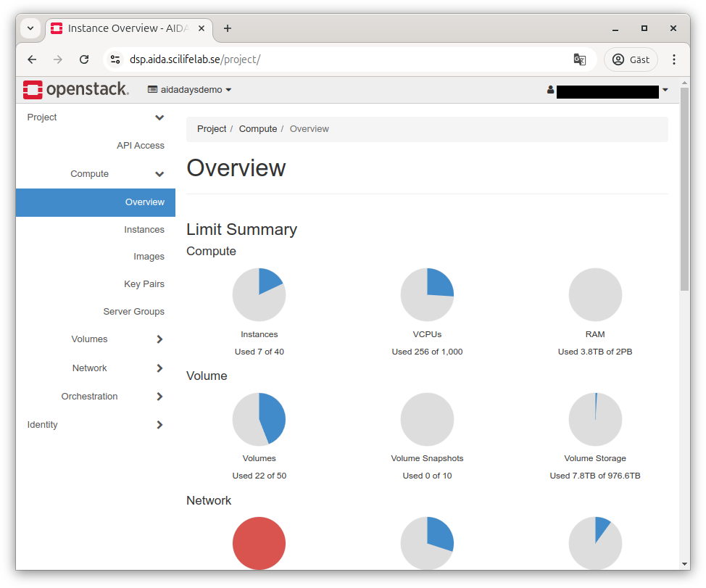Viewport: 706px width, 588px height.
Task: Click the OpenStack logo
Action: (76, 89)
